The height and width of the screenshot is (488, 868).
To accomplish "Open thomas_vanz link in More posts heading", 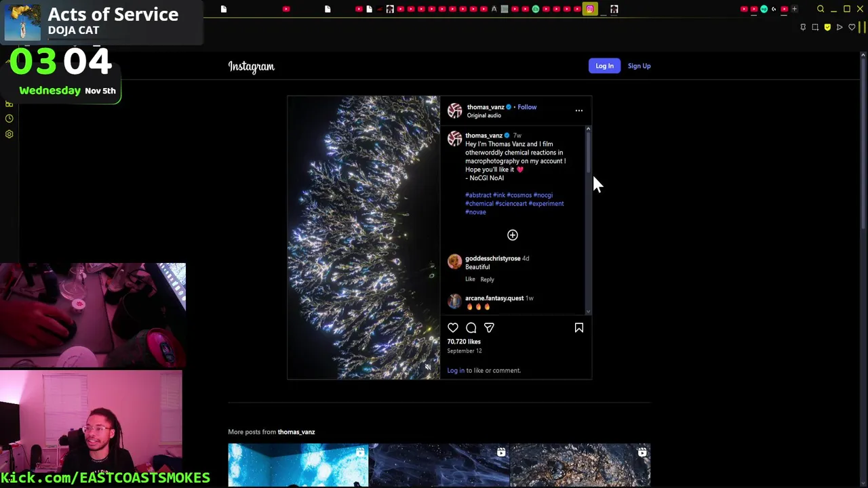I will tap(296, 432).
